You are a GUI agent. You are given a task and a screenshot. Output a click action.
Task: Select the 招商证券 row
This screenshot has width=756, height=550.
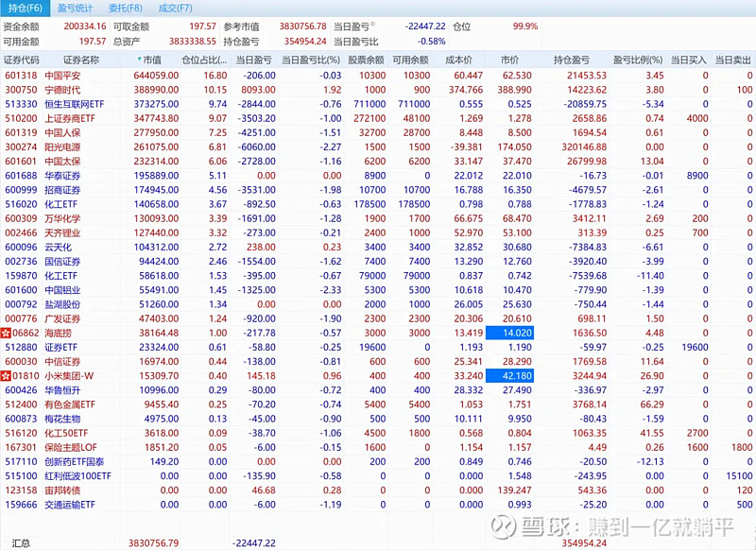tap(378, 190)
